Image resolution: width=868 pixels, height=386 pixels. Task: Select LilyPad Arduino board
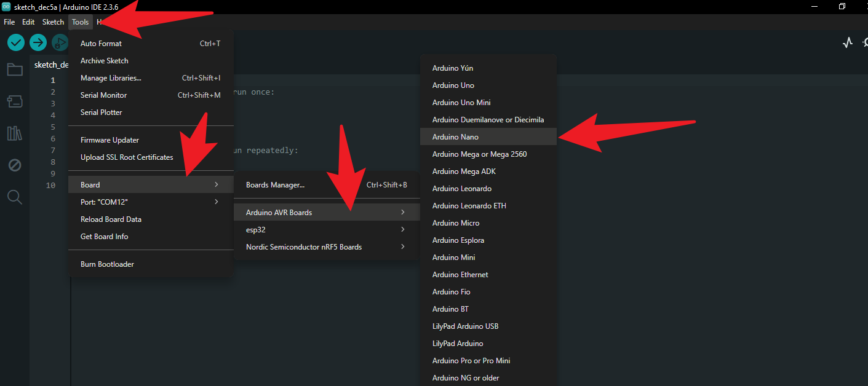coord(488,344)
